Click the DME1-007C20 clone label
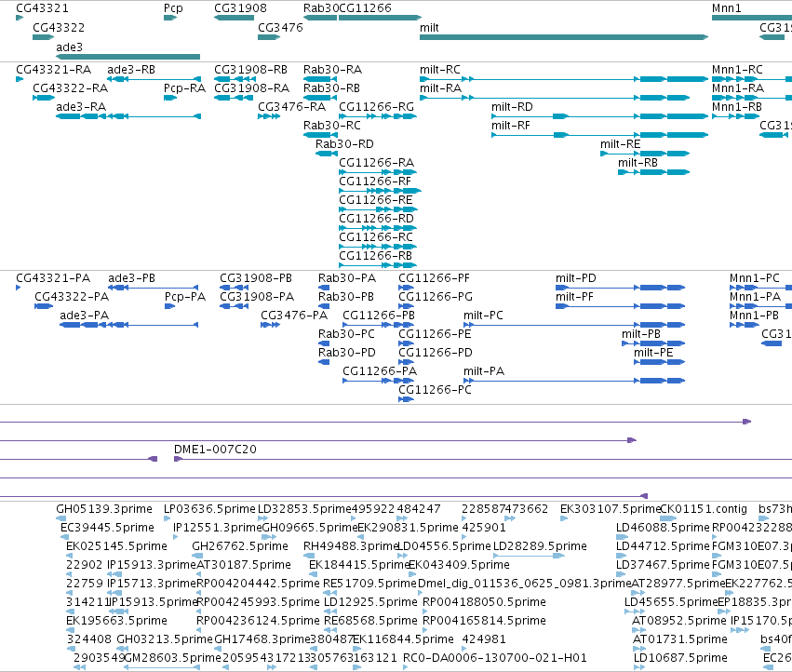The height and width of the screenshot is (672, 792). pos(215,450)
